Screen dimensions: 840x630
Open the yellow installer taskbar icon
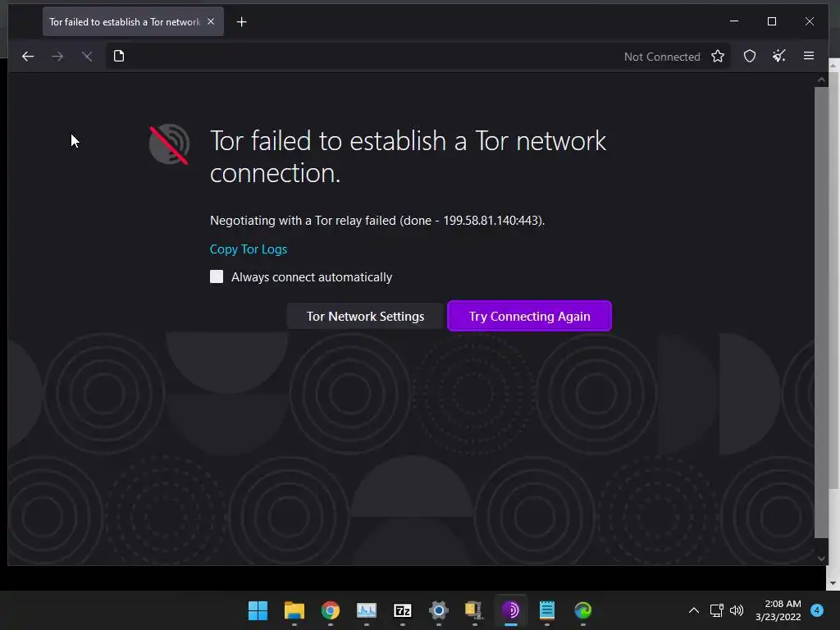[474, 610]
